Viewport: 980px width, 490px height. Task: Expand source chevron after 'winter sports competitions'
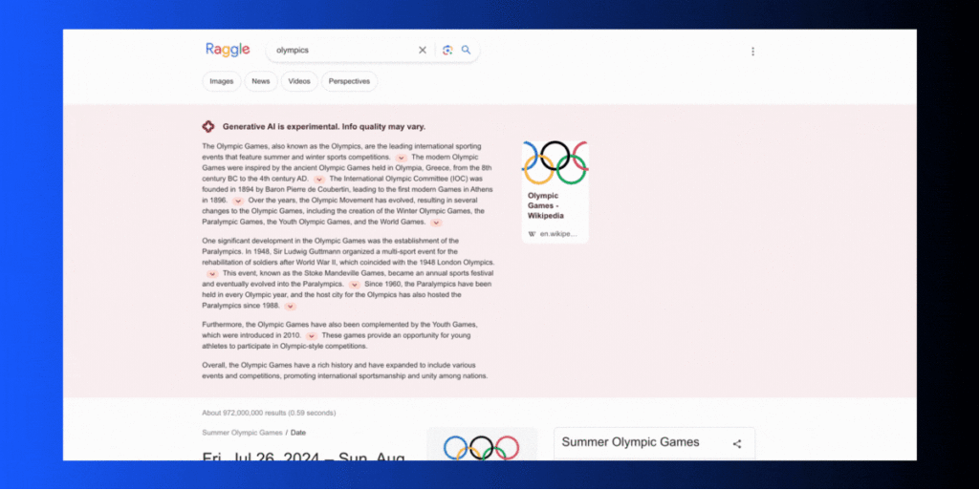[402, 158]
